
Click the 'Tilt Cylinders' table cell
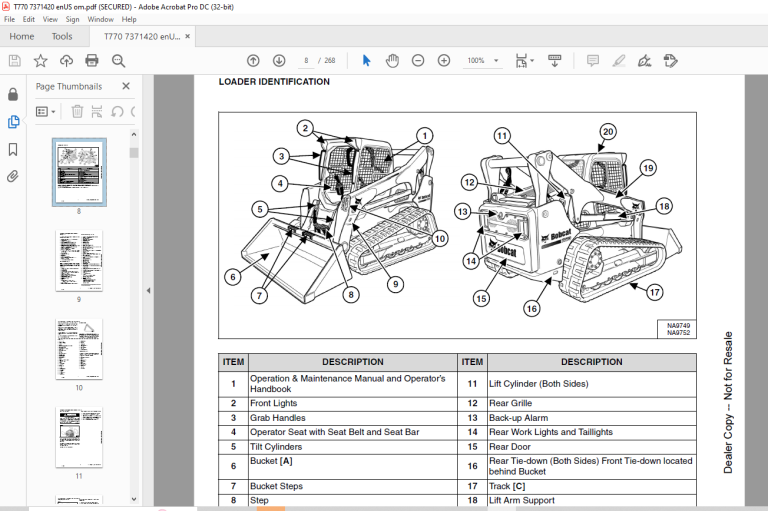point(353,447)
